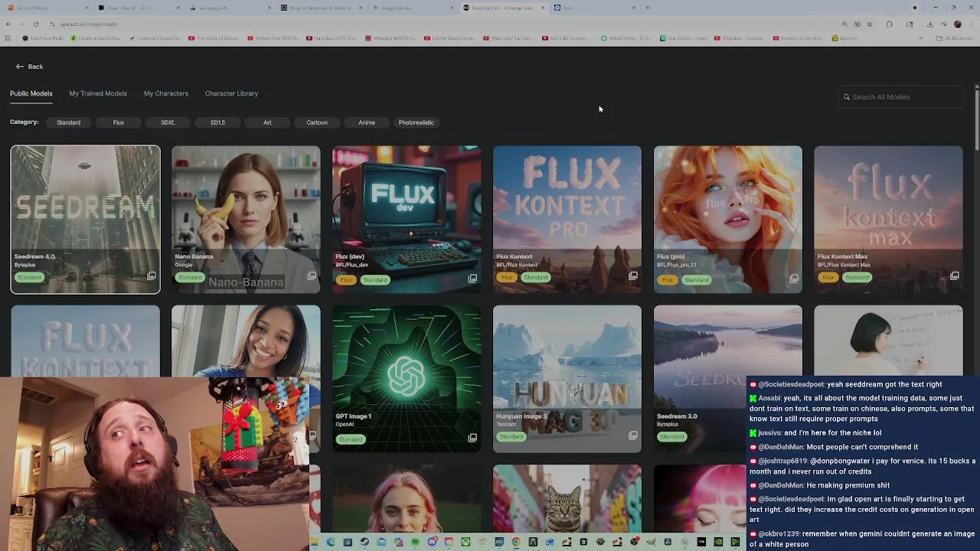Open All Bookmarks folder in bookmarks bar

[954, 38]
